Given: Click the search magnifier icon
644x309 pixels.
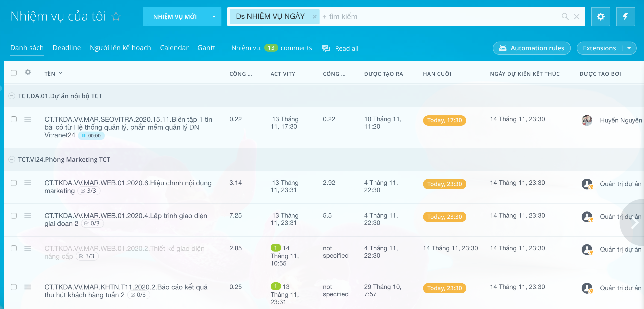Looking at the screenshot, I should pyautogui.click(x=565, y=17).
